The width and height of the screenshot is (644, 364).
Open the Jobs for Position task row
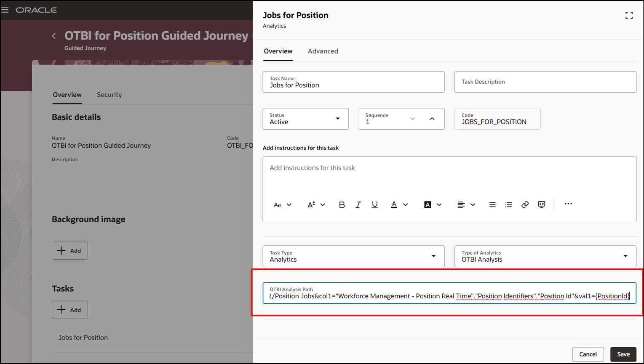[x=83, y=337]
